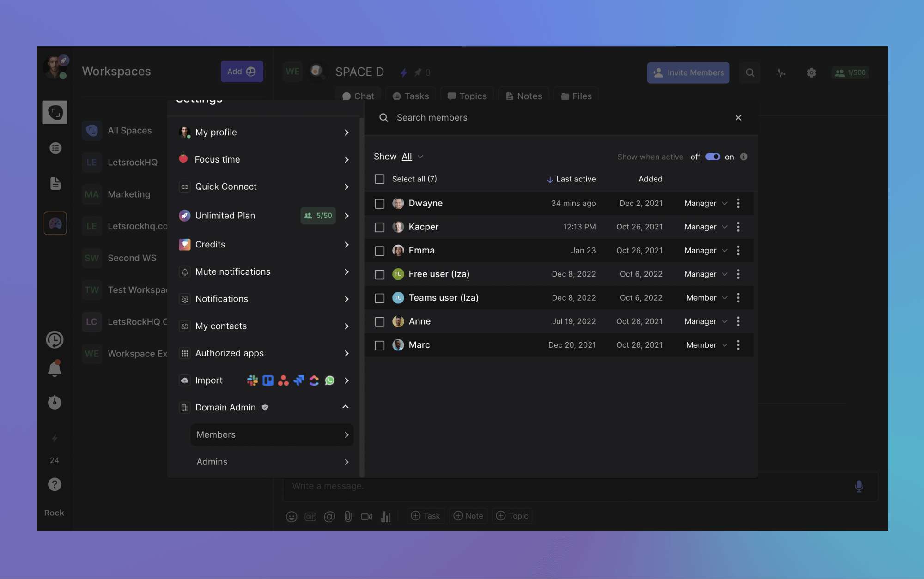Open the emoji picker icon
The height and width of the screenshot is (579, 924).
[x=291, y=516]
